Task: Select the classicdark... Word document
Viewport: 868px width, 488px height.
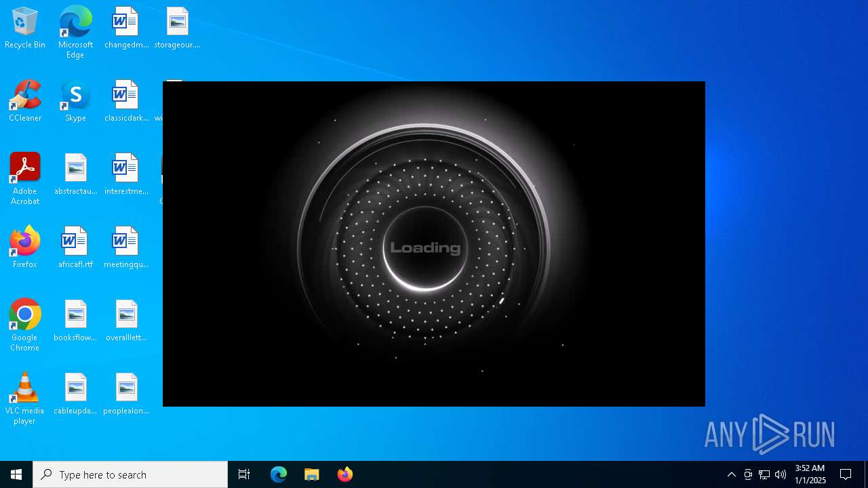Action: coord(126,101)
